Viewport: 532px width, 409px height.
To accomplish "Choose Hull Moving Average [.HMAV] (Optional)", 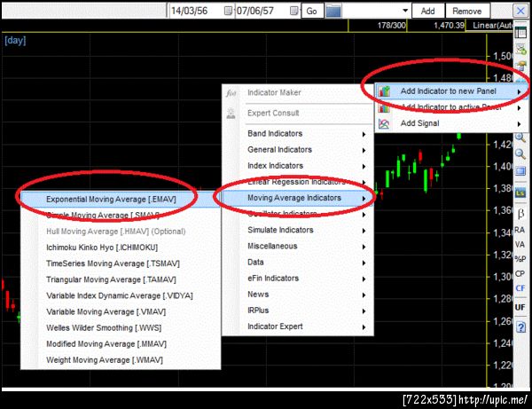I will click(x=121, y=232).
